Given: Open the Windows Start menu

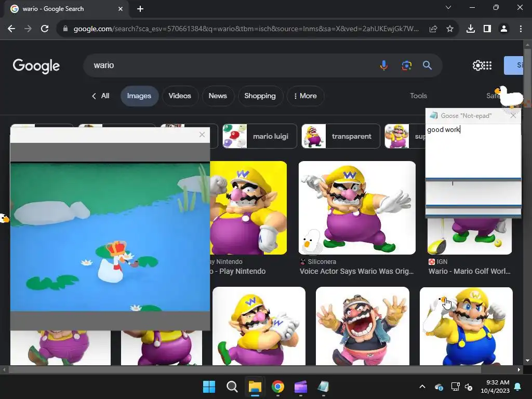Looking at the screenshot, I should click(209, 387).
